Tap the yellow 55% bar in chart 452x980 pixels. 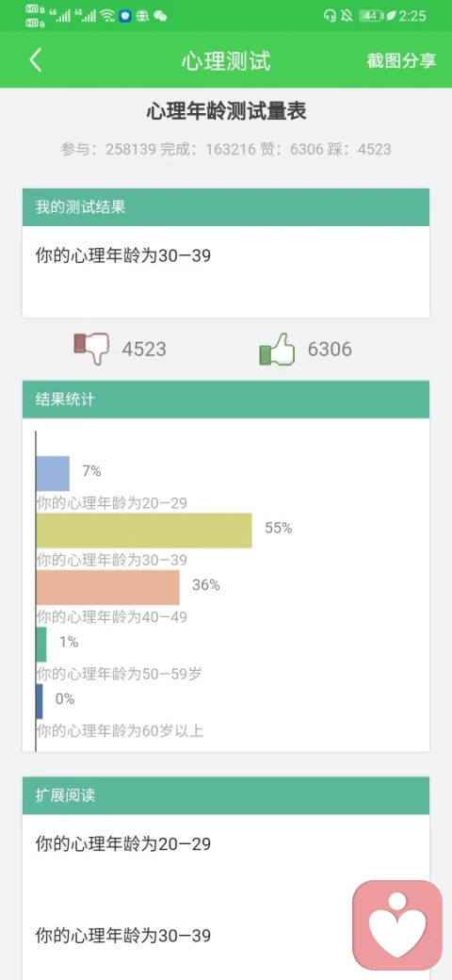pos(144,531)
